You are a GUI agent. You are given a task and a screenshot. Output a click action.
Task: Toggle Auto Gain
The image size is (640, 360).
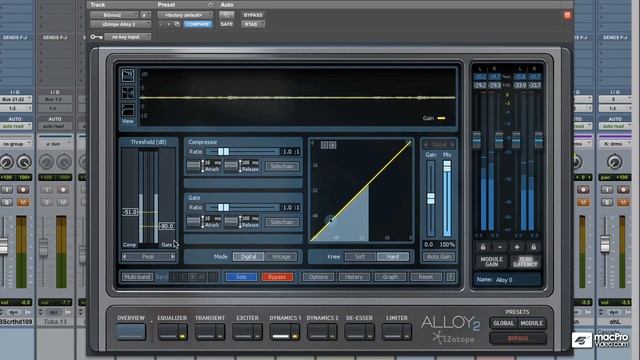(x=439, y=257)
